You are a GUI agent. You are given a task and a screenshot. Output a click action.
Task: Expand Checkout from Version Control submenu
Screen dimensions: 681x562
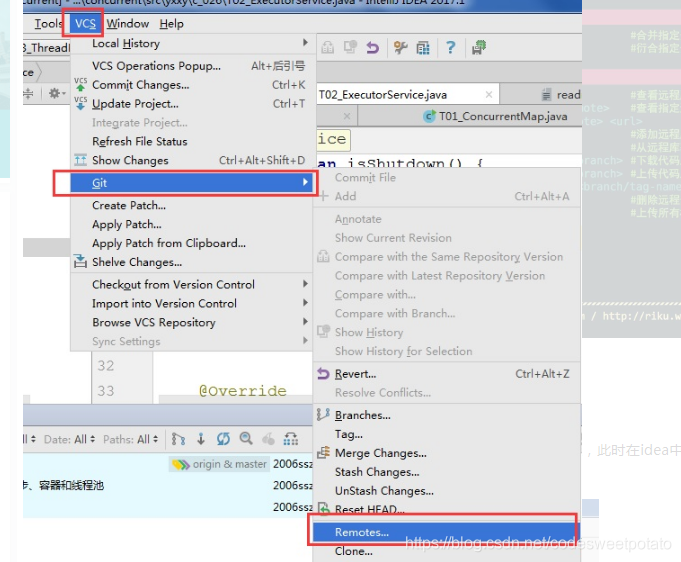[x=191, y=284]
